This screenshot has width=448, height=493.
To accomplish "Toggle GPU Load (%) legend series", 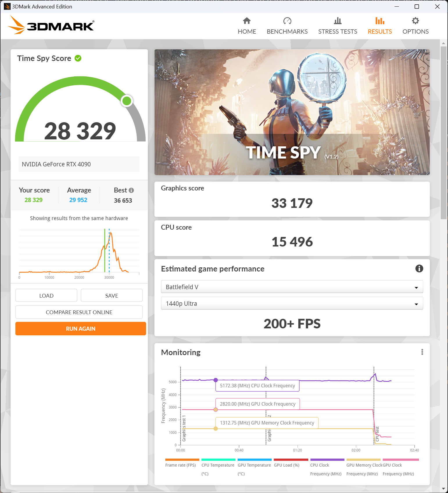I will (291, 463).
